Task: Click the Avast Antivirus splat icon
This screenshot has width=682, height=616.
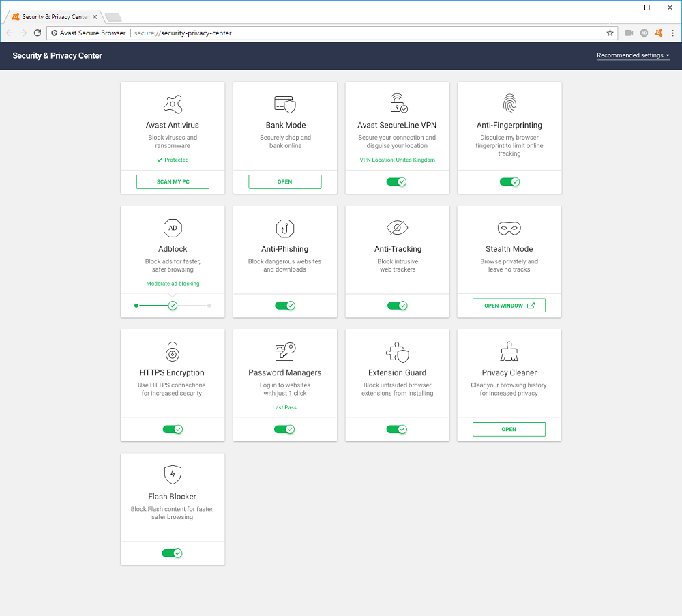Action: (173, 104)
